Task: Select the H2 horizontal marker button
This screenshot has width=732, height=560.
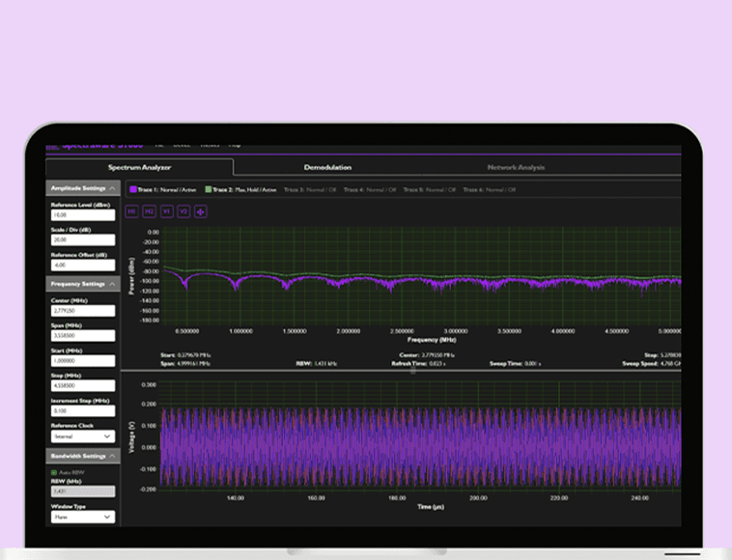Action: pos(149,211)
